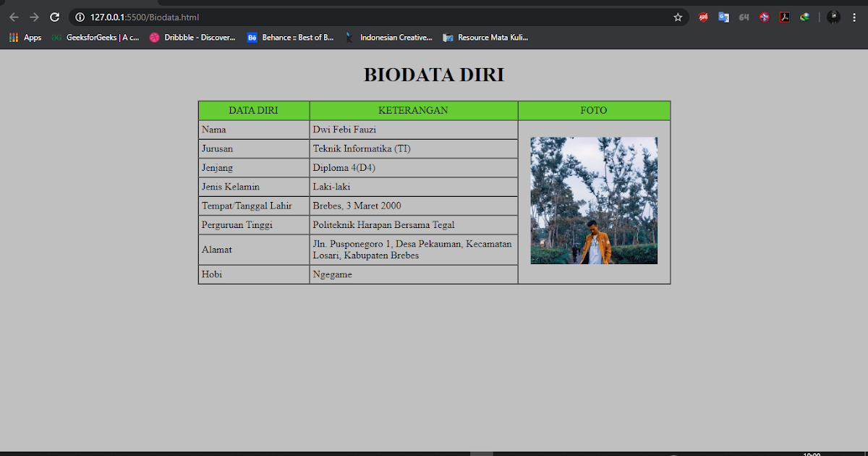Click the blocked-globe extension icon

point(764,17)
